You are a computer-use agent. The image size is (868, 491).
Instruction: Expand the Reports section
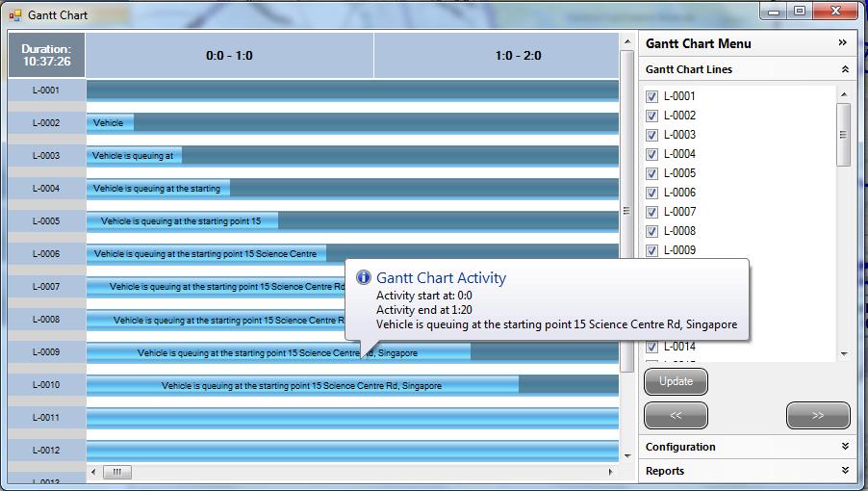coord(844,471)
